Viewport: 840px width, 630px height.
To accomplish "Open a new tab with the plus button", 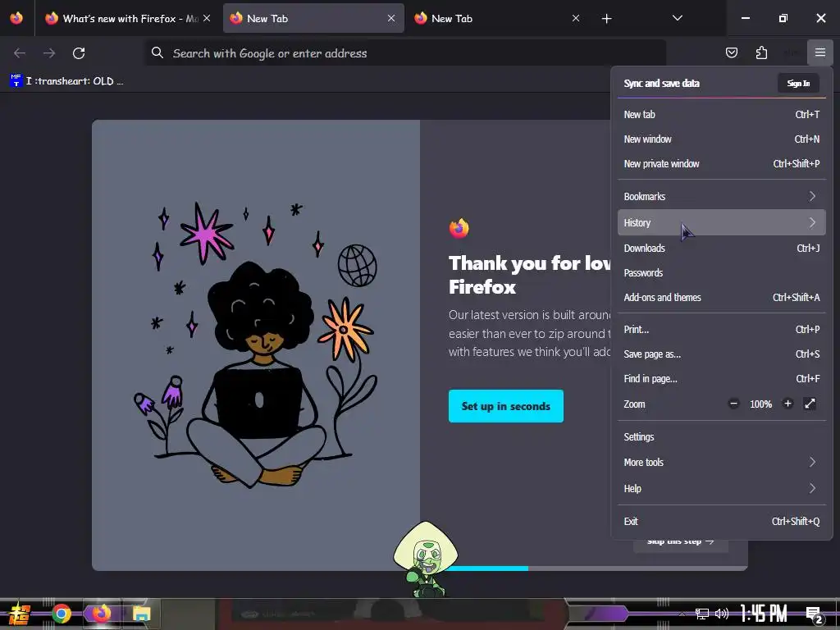I will click(606, 19).
